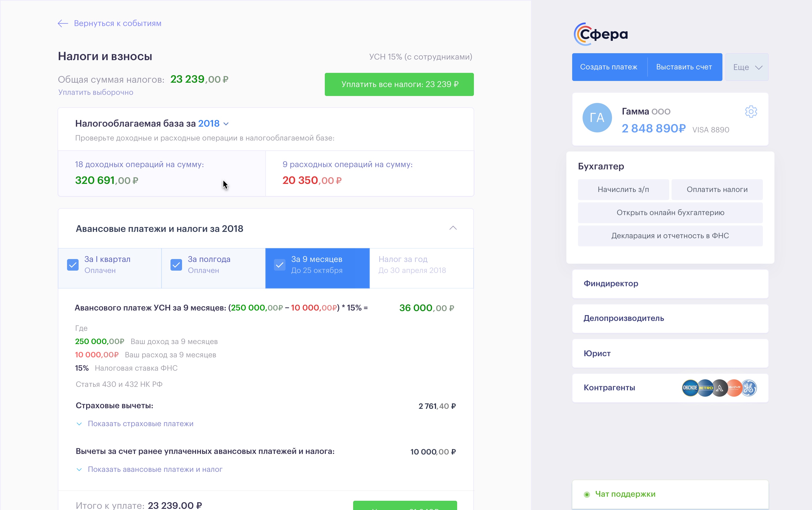Screen dimensions: 812x510
Task: Expand Показать страховые платежи
Action: (x=140, y=424)
